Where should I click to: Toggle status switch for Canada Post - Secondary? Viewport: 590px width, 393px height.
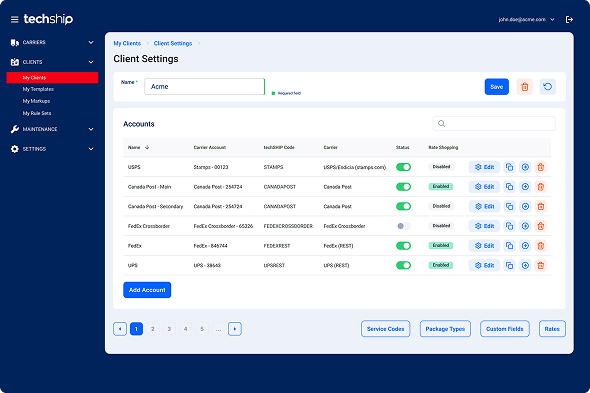[403, 206]
